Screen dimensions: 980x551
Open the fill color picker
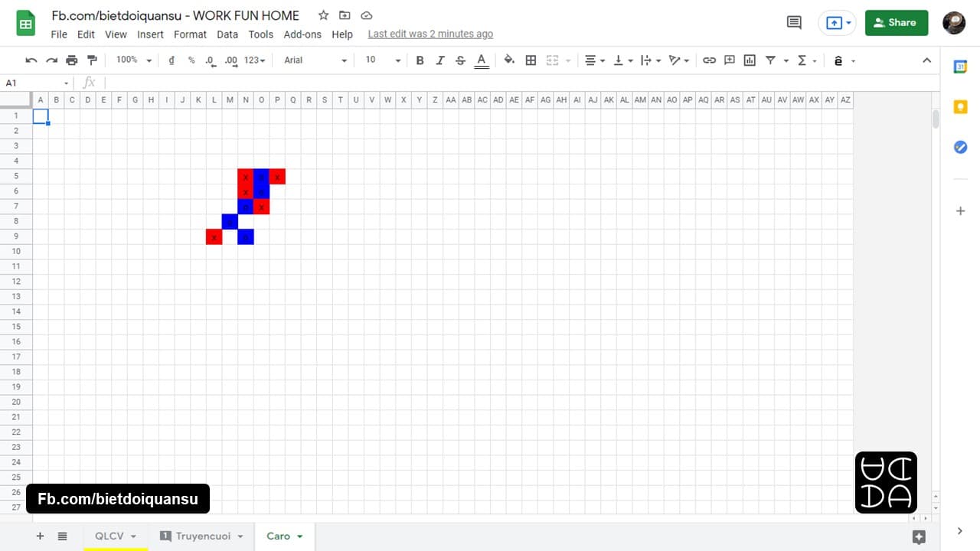pyautogui.click(x=509, y=60)
